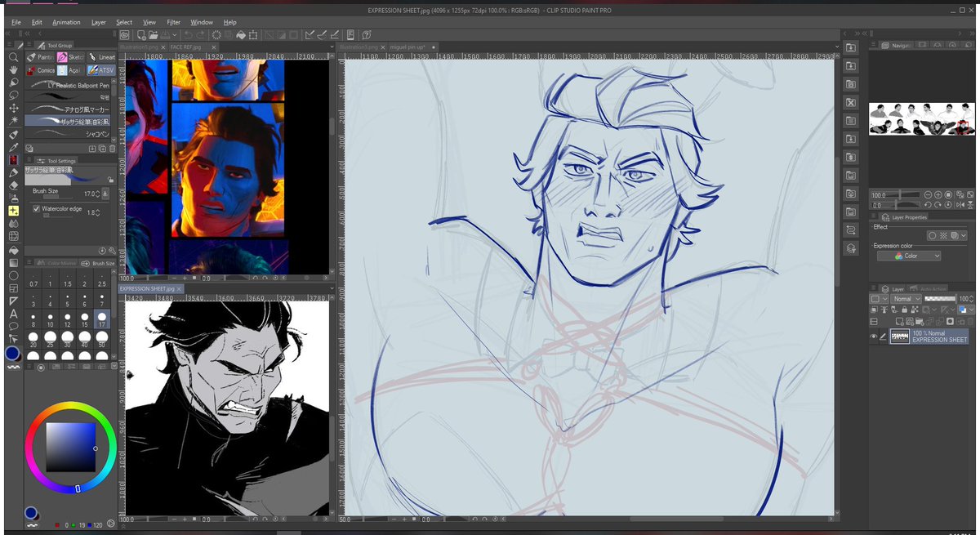Select the highlighted yellow Decoration tool
The image size is (980, 535).
13,211
